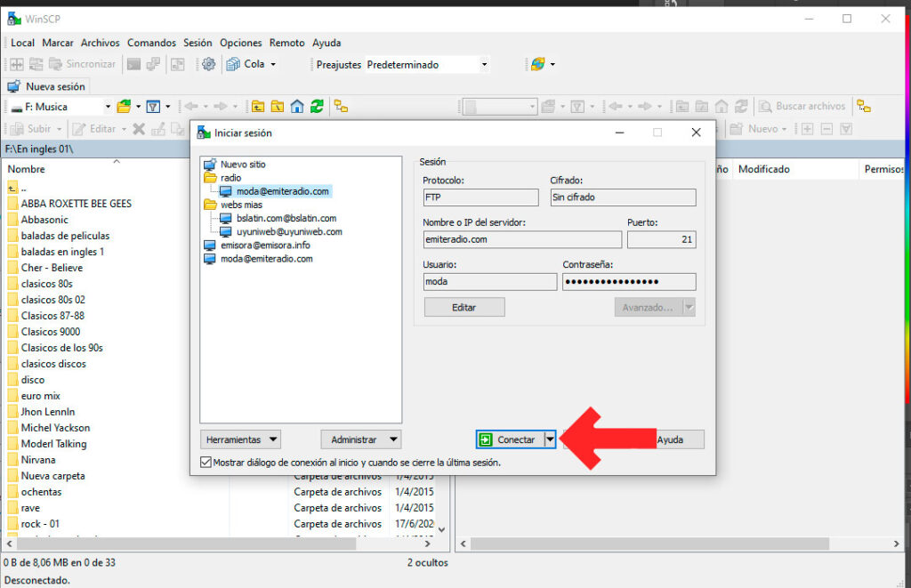Click the Usuario field containing moda
Viewport: 911px width, 588px height.
tap(490, 282)
